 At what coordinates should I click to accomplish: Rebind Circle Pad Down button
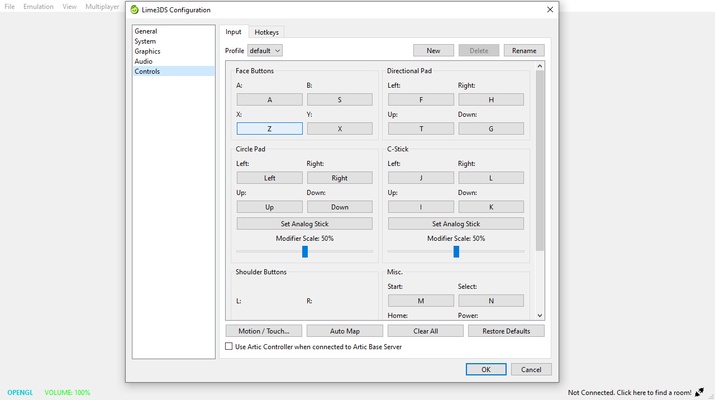coord(340,207)
